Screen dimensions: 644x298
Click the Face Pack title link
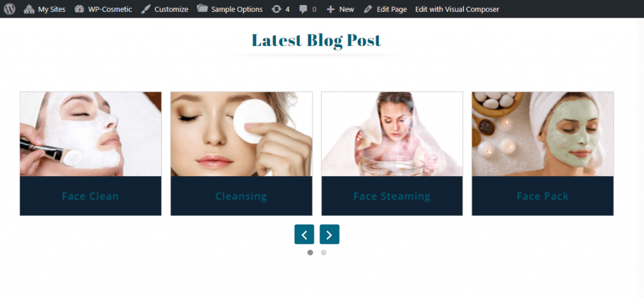click(x=543, y=196)
